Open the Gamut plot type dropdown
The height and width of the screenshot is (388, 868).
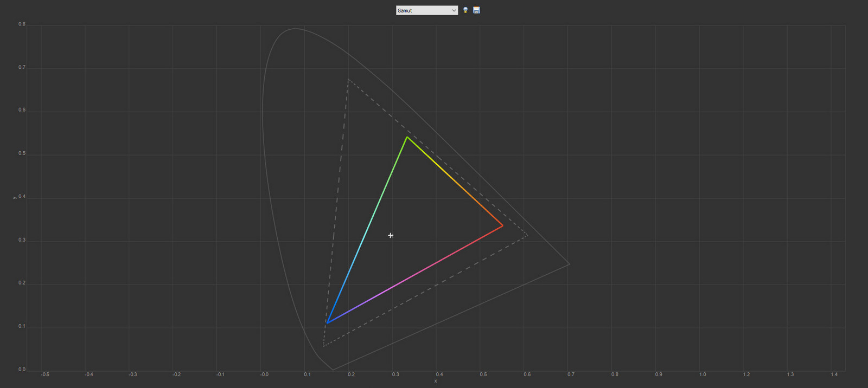tap(427, 10)
